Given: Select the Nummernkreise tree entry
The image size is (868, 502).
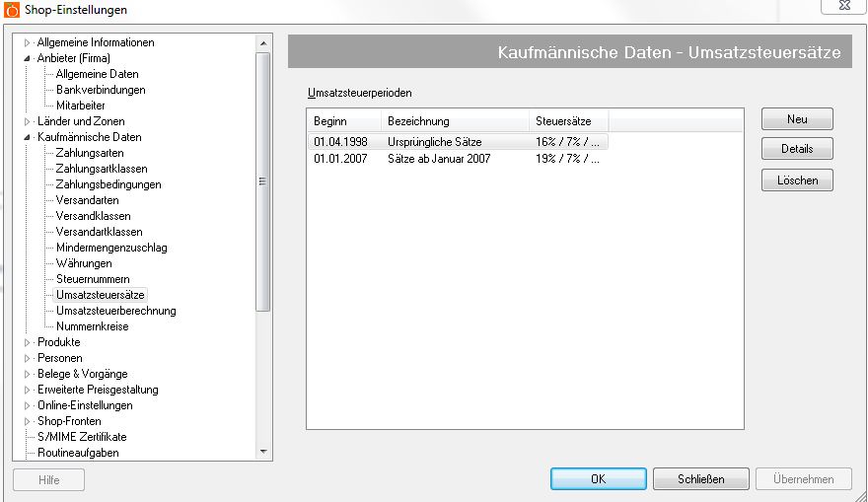Looking at the screenshot, I should click(x=92, y=326).
